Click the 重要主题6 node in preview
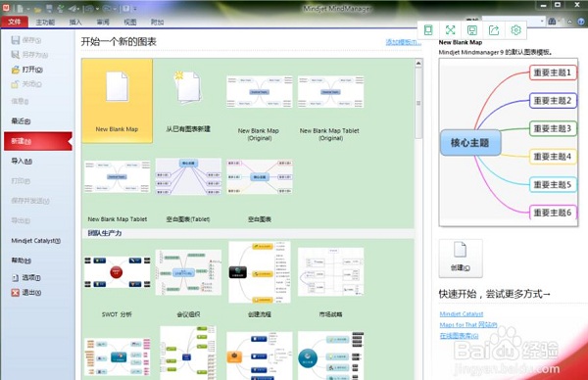 pyautogui.click(x=553, y=213)
